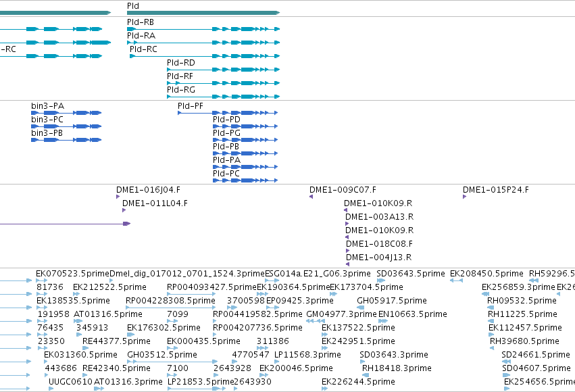Select the EN10663.5prime EST label
Screen dimensions: 575x392
(x=413, y=315)
